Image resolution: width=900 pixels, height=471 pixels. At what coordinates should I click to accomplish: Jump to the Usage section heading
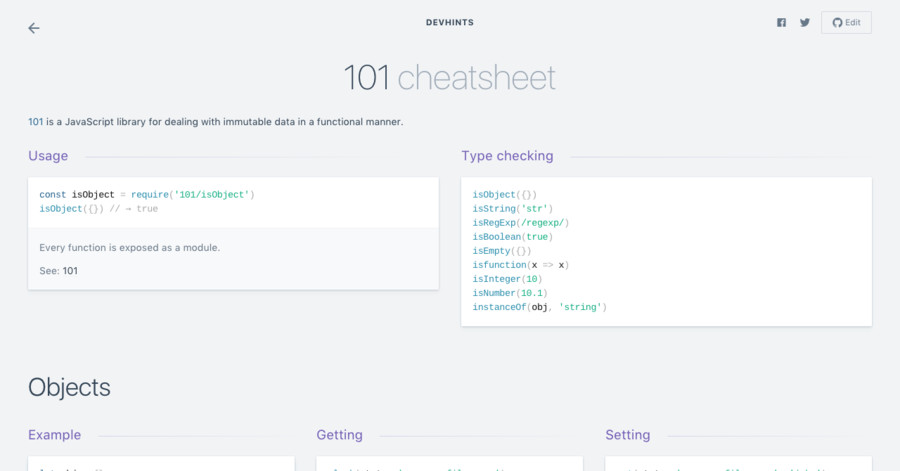coord(48,156)
